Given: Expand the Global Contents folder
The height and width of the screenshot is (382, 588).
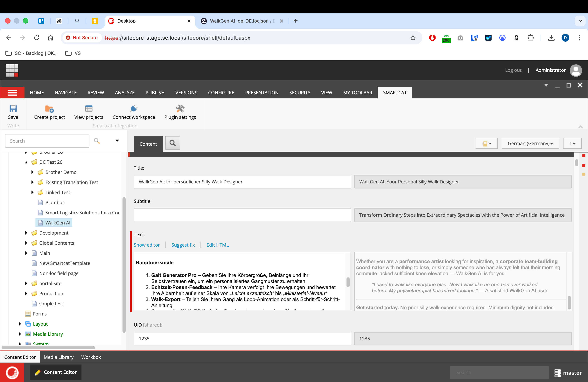Looking at the screenshot, I should point(26,243).
